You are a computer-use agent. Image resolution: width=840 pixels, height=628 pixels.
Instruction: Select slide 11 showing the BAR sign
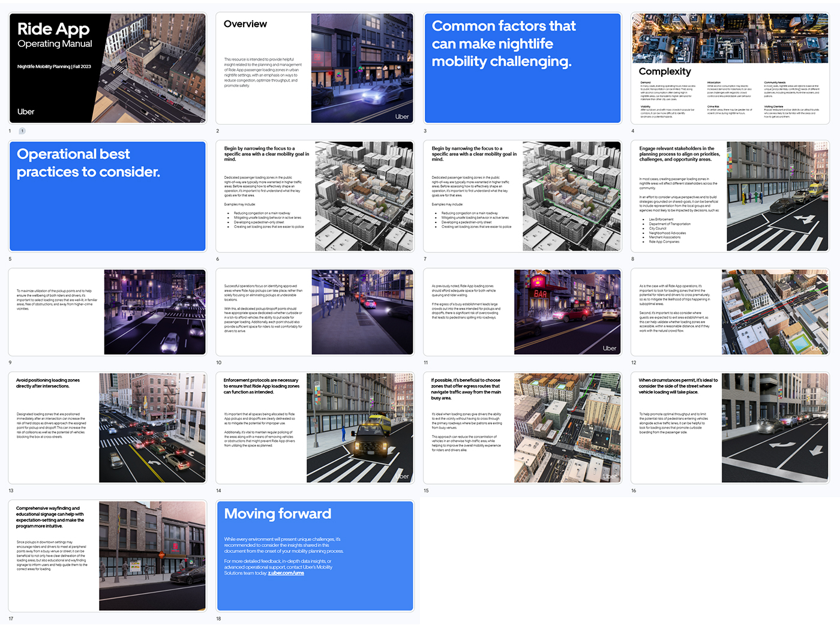tap(523, 312)
